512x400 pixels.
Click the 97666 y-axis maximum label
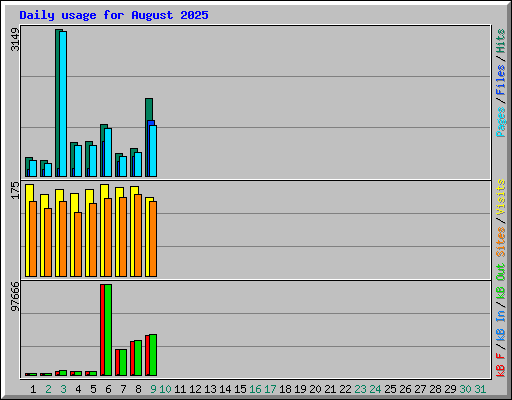coord(15,296)
